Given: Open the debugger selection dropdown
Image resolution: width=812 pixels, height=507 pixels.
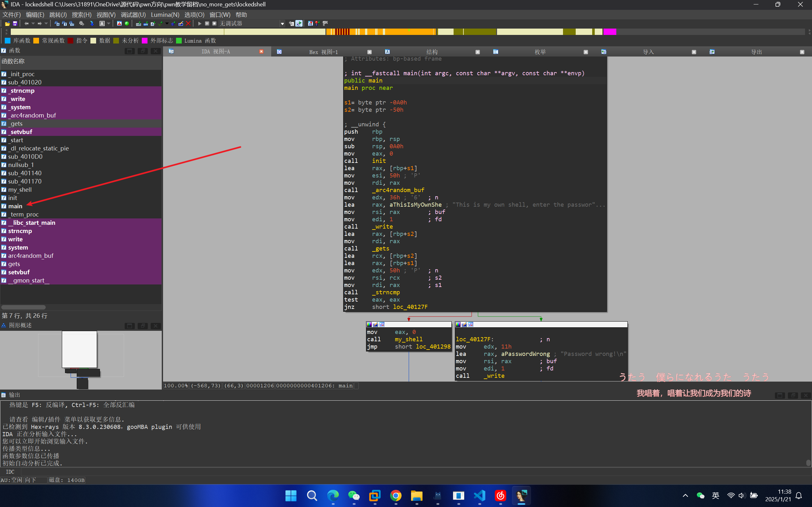Looking at the screenshot, I should 282,24.
